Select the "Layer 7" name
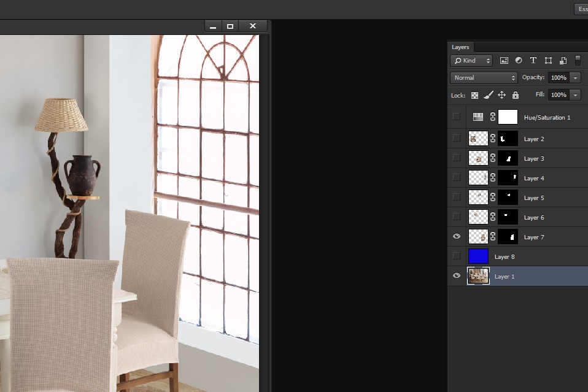Viewport: 588px width, 392px height. 533,237
